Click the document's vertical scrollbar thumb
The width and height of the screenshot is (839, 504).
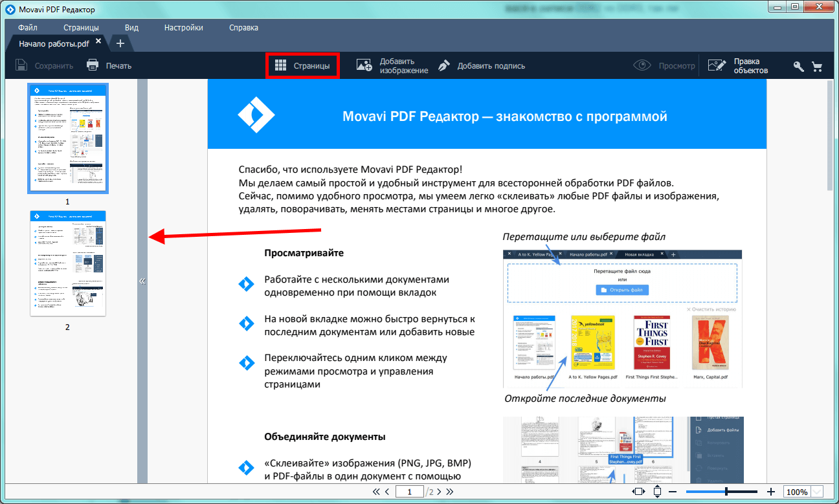point(831,136)
